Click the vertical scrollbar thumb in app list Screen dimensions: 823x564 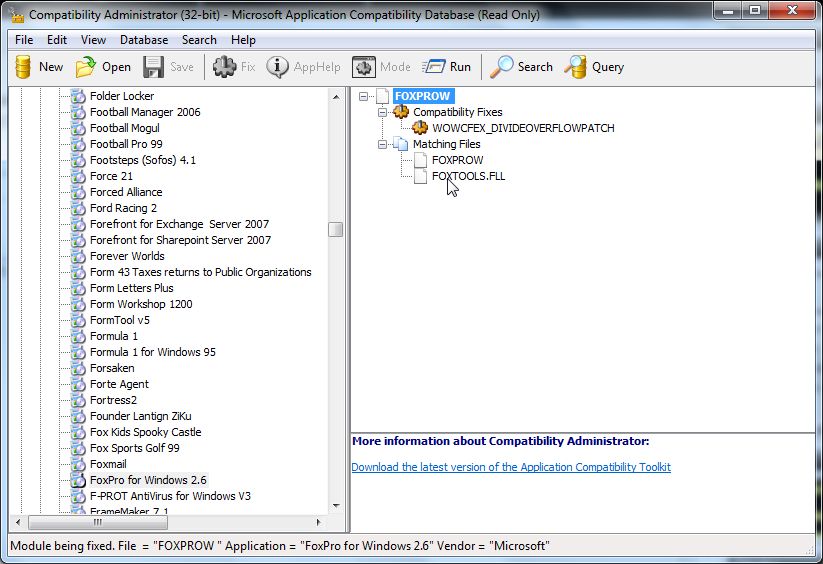[x=335, y=230]
